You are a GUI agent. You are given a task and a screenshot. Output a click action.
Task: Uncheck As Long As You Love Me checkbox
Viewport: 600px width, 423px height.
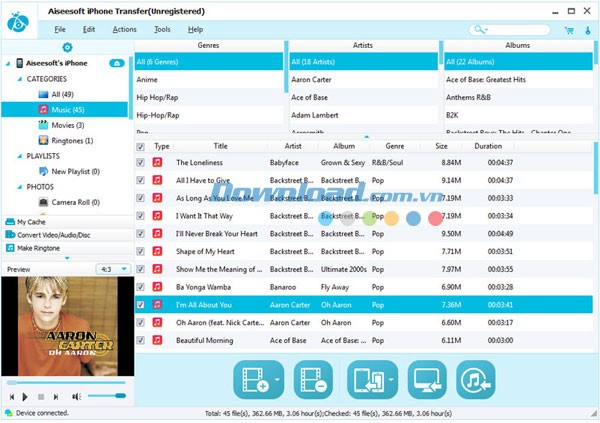(x=140, y=198)
